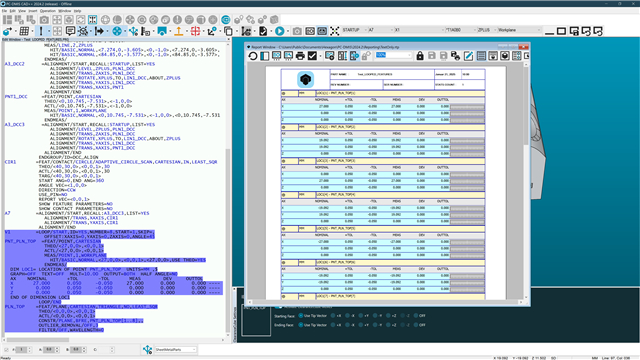Click the PNT_PLN_TOP label in Edit Window

(x=20, y=241)
